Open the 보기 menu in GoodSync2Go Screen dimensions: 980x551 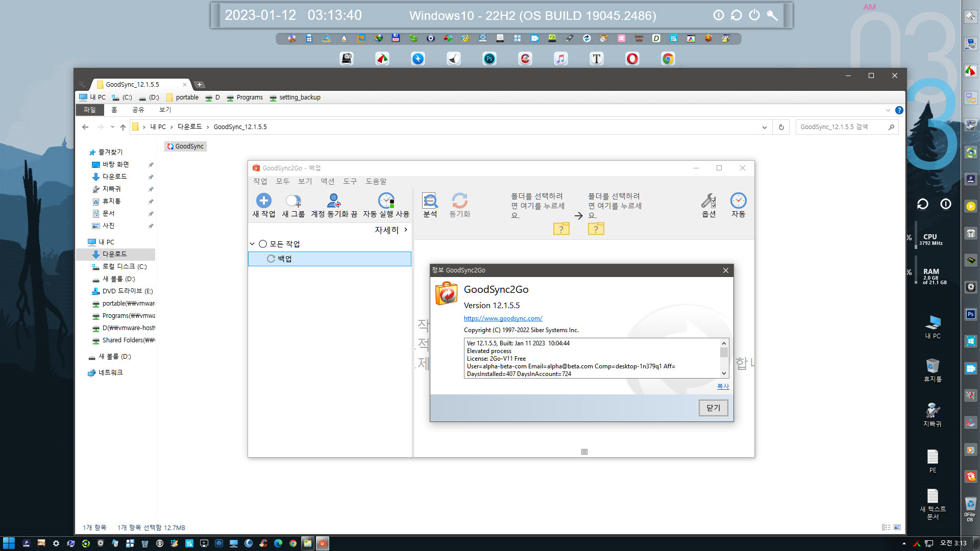(305, 181)
